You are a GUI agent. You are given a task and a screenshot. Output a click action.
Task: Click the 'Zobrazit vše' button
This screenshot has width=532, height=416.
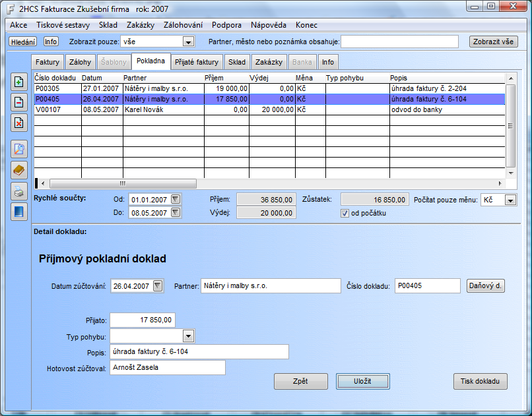[x=493, y=42]
